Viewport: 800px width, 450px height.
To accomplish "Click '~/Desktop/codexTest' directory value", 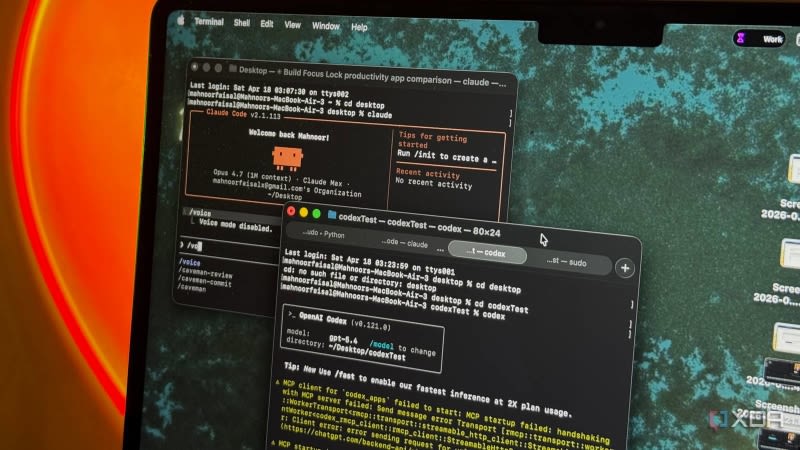I will click(x=367, y=352).
